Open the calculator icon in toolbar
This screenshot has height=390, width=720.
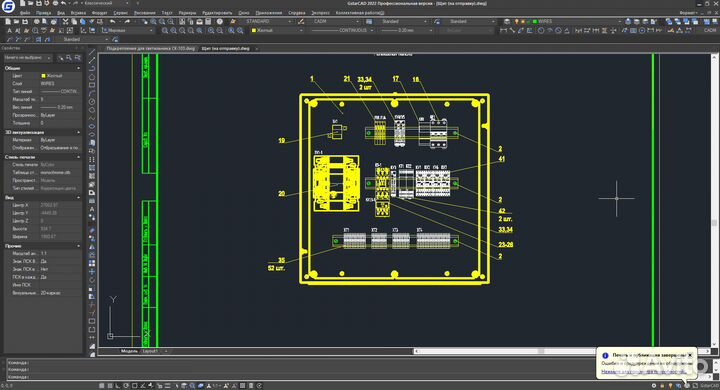pyautogui.click(x=208, y=22)
